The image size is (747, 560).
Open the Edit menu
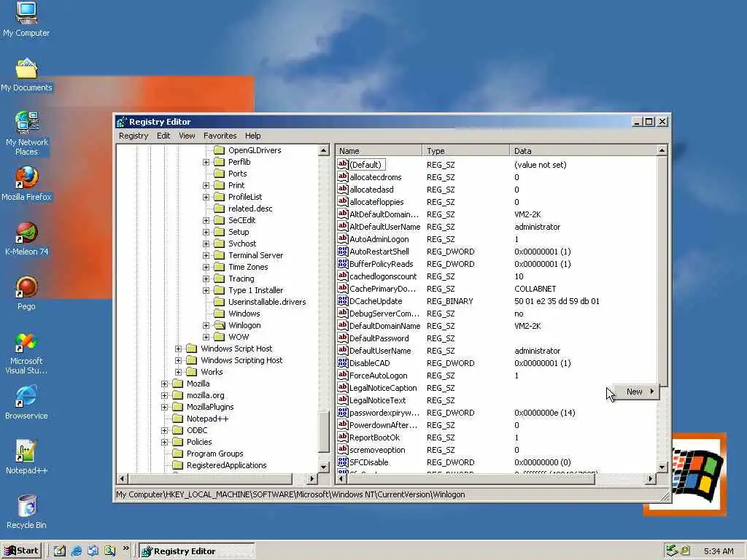click(163, 136)
